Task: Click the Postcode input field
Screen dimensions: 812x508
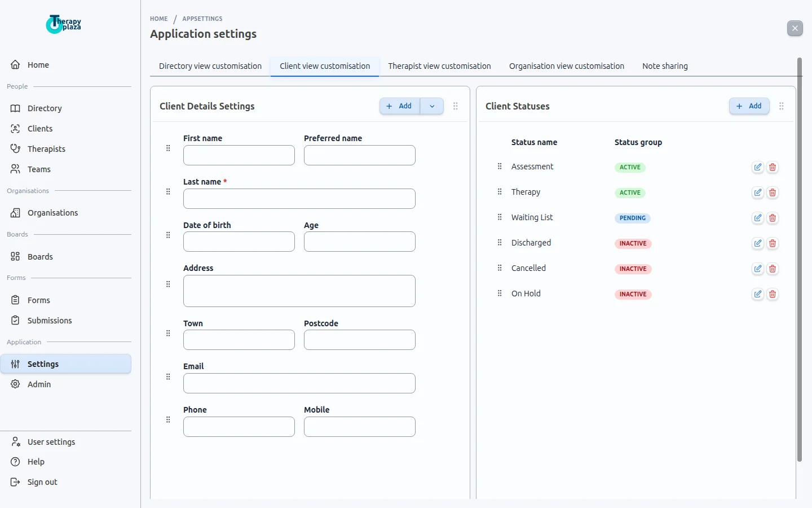Action: 360,340
